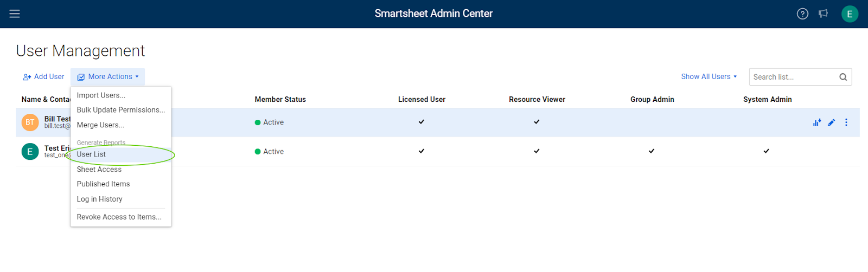
Task: Select Bulk Update Permissions... option
Action: (121, 110)
